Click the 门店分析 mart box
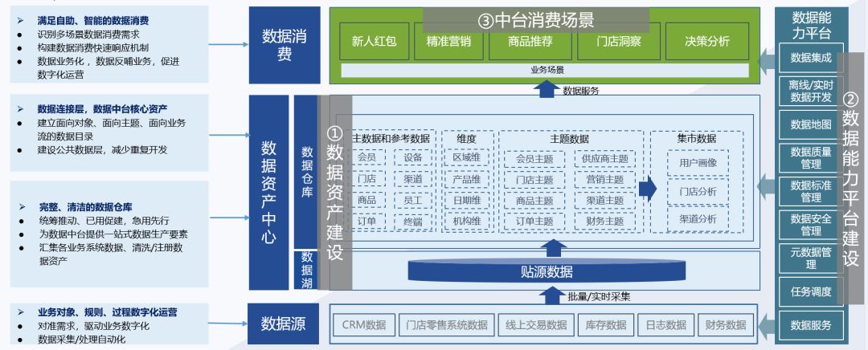 pos(698,192)
